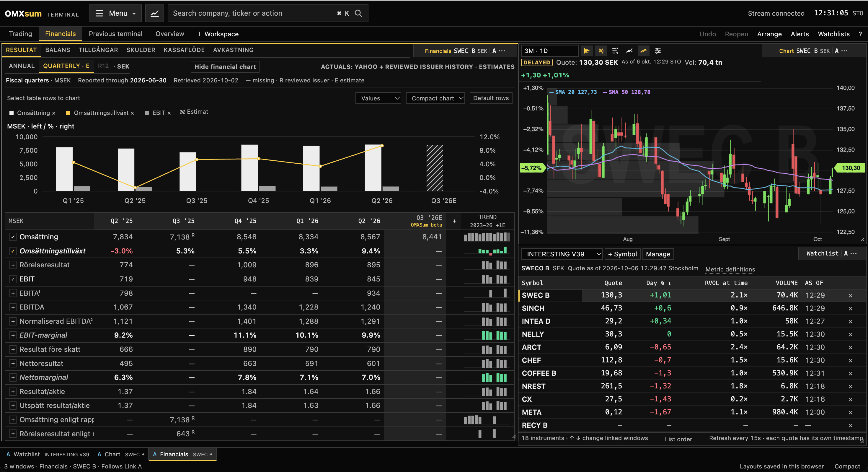Click Hide financial chart button
Screen dimensions: 868x472
click(x=225, y=67)
